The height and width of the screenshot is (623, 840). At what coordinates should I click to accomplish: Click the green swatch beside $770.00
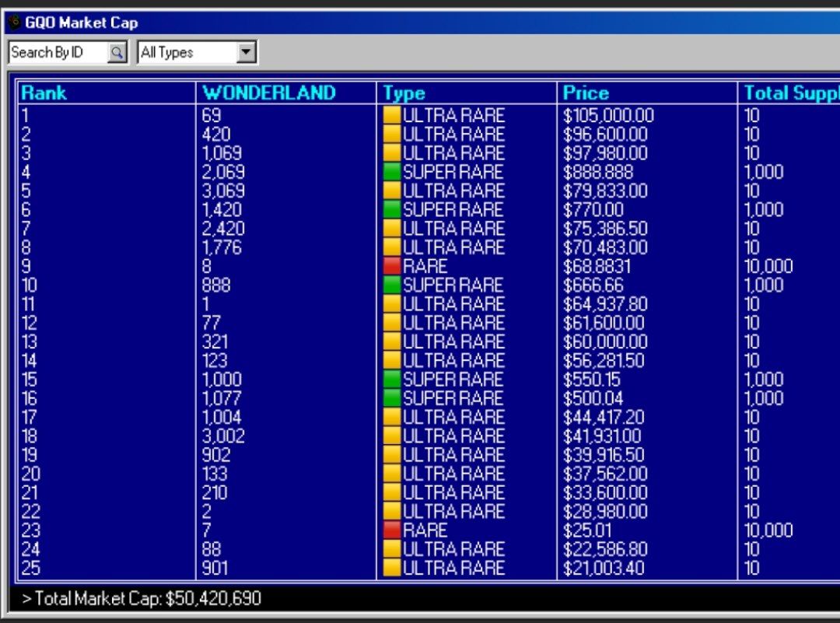tap(392, 209)
